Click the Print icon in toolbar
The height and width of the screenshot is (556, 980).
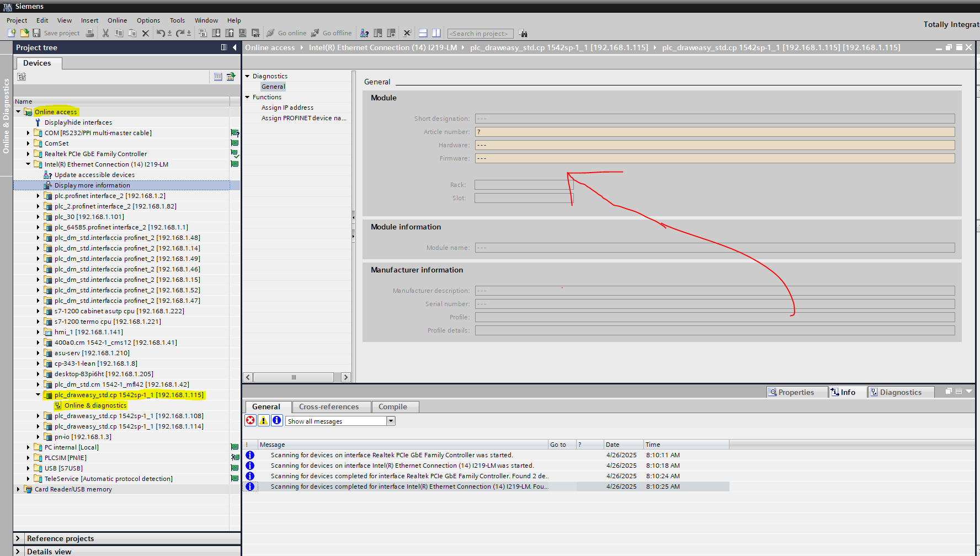[x=90, y=33]
